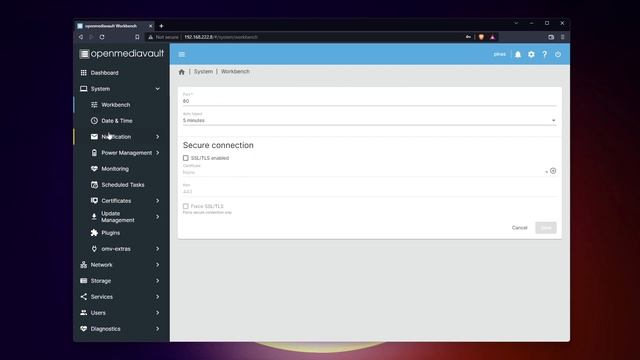Click the omv-extras plug icon
Screen dimensions: 640x360
coord(94,249)
